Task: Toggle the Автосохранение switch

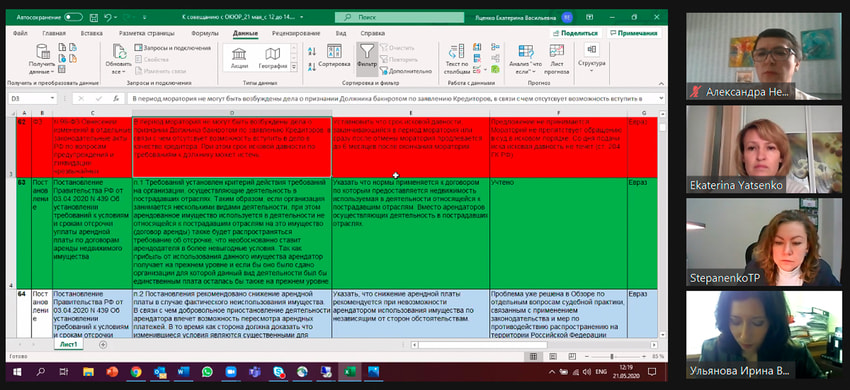Action: 73,17
